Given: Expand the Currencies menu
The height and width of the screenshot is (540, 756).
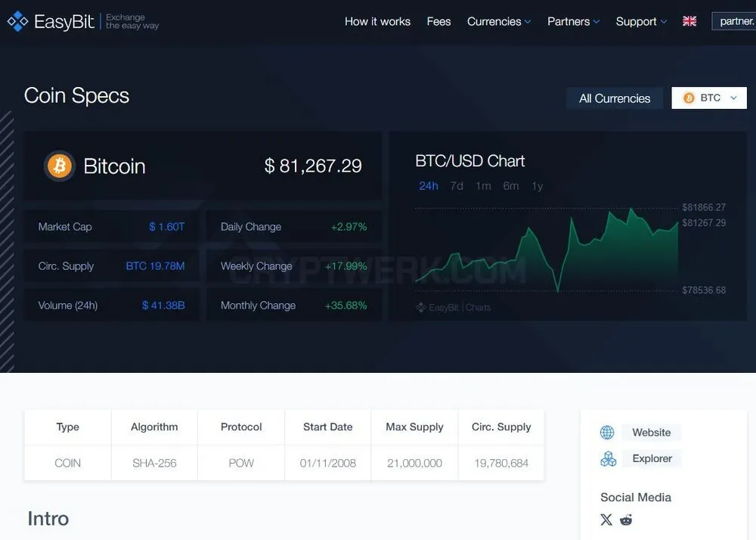Looking at the screenshot, I should pos(498,21).
